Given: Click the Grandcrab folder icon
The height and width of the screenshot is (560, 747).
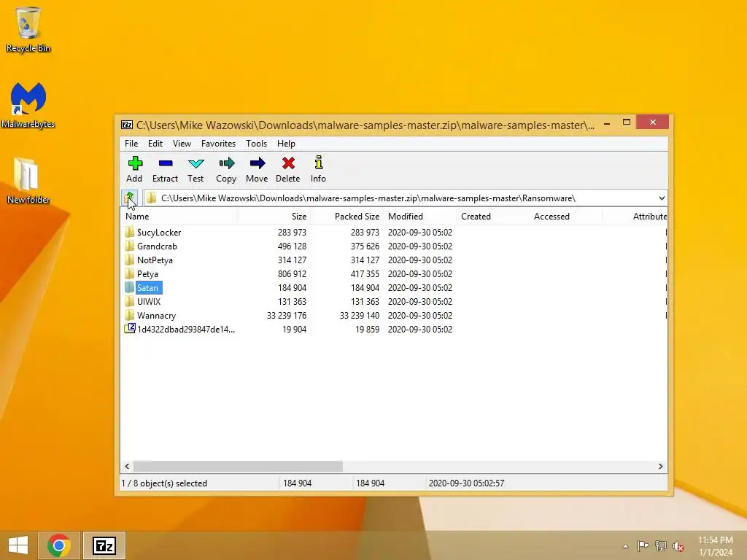Looking at the screenshot, I should tap(129, 246).
